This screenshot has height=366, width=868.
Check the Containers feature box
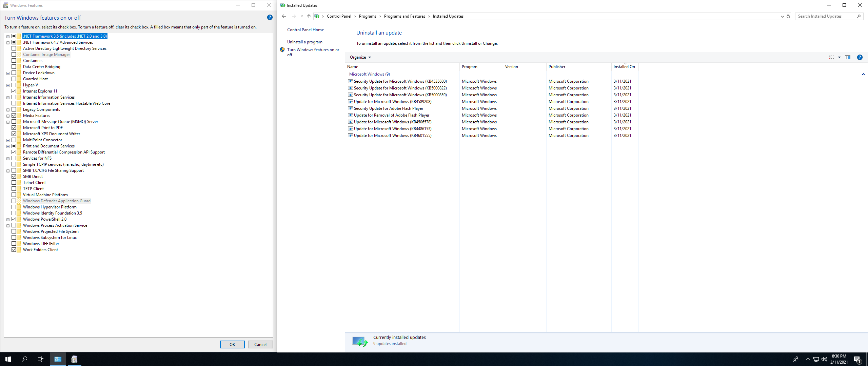(14, 61)
